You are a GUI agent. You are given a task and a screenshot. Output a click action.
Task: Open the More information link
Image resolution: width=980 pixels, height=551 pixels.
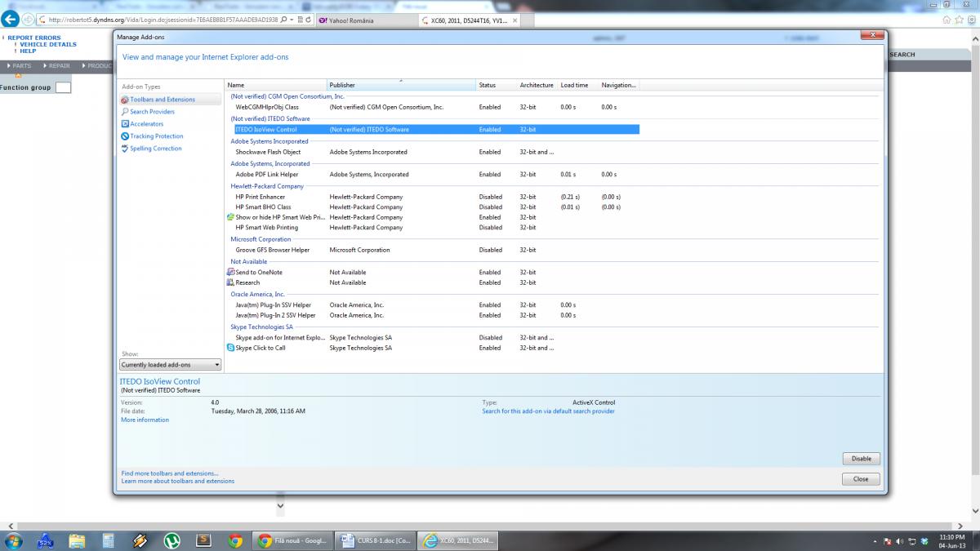[x=145, y=420]
